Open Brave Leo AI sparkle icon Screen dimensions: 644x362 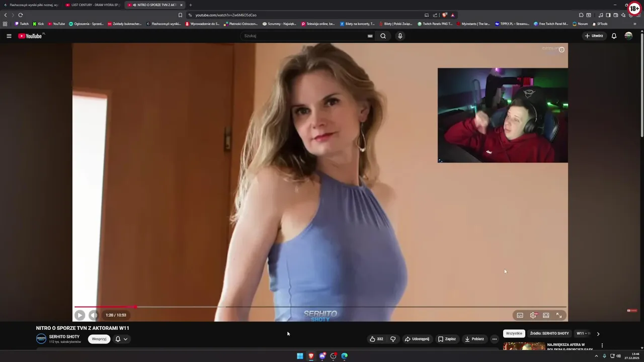623,15
